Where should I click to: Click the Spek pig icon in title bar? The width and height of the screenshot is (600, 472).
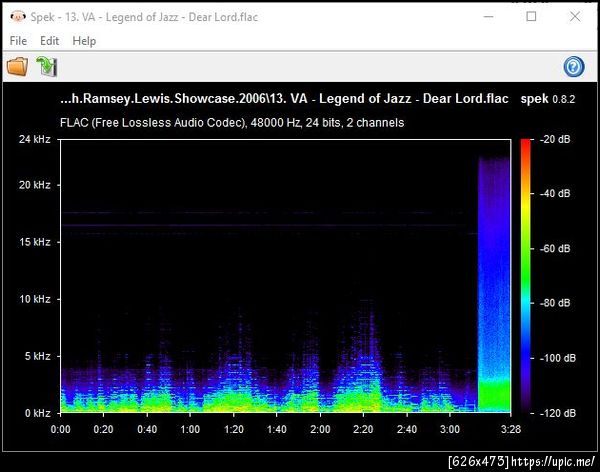pos(18,17)
